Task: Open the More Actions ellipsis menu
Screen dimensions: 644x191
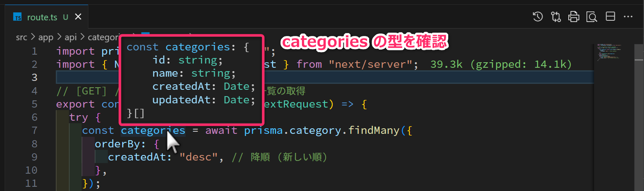Action: pyautogui.click(x=628, y=17)
